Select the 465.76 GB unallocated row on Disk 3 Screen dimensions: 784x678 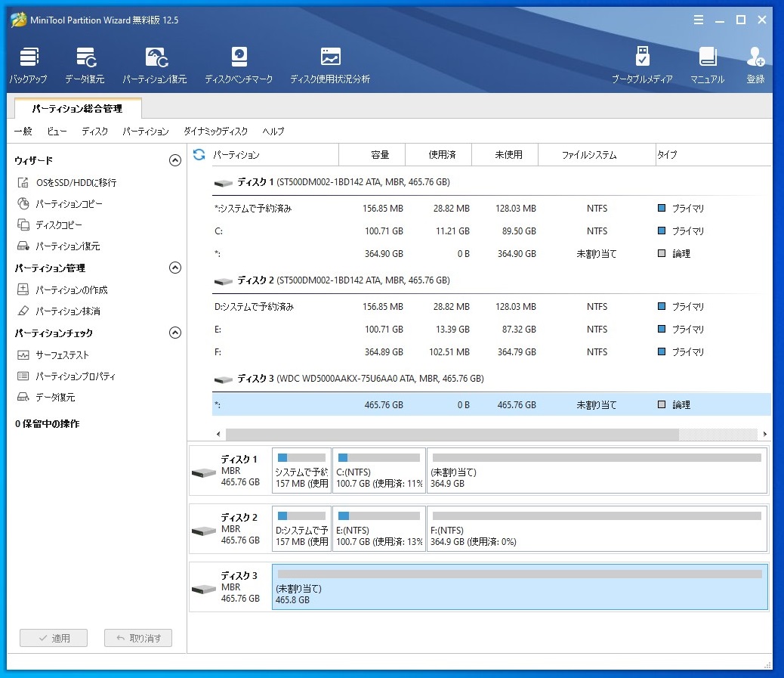click(x=491, y=405)
